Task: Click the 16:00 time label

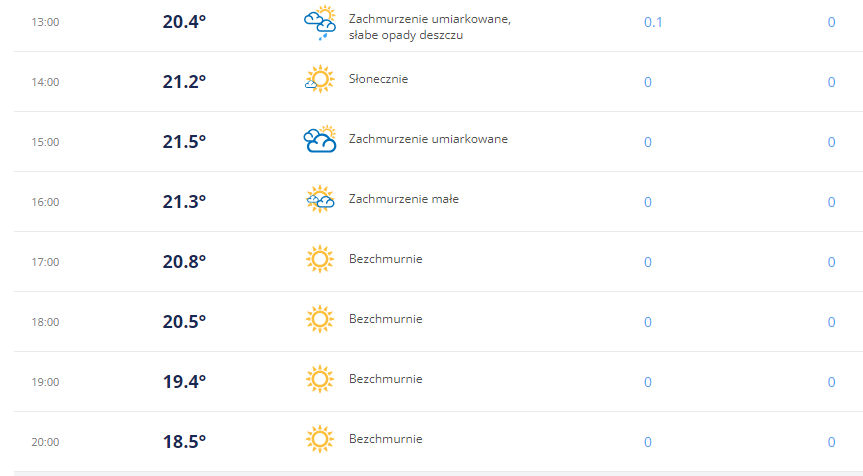Action: [45, 202]
